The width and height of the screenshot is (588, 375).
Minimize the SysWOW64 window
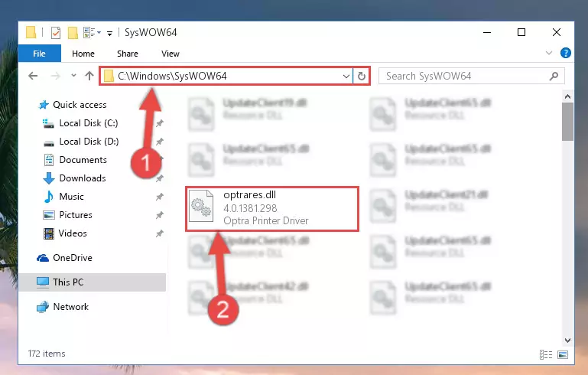(x=487, y=33)
